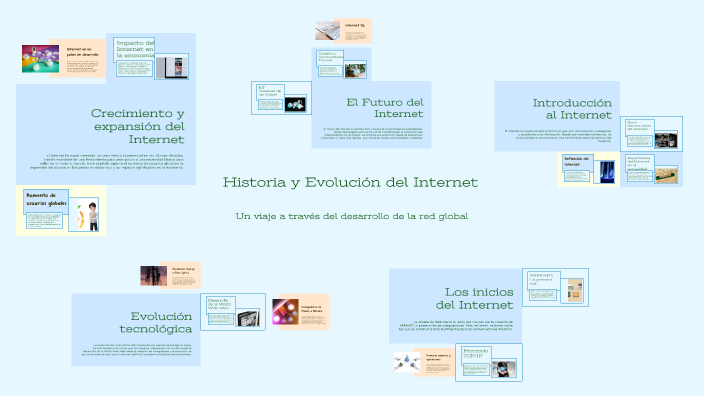Click the image in 'Desarrollo de la World Wide Web'
The image size is (704, 396).
click(x=248, y=318)
